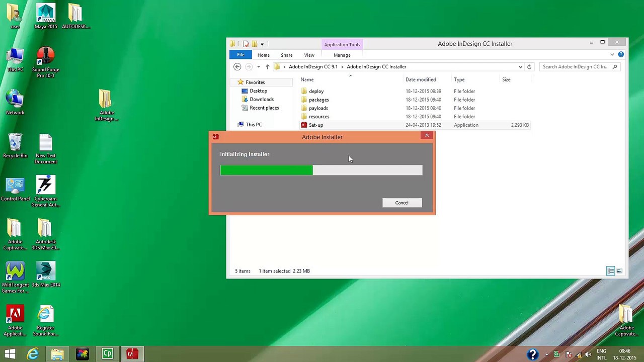
Task: Open the Home ribbon tab
Action: point(264,55)
